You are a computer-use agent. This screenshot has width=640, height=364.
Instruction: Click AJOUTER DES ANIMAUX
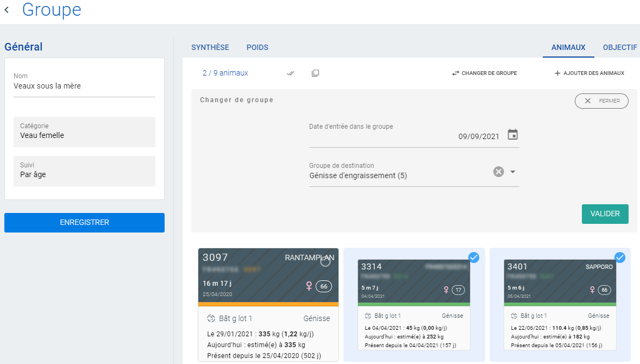[x=589, y=73]
